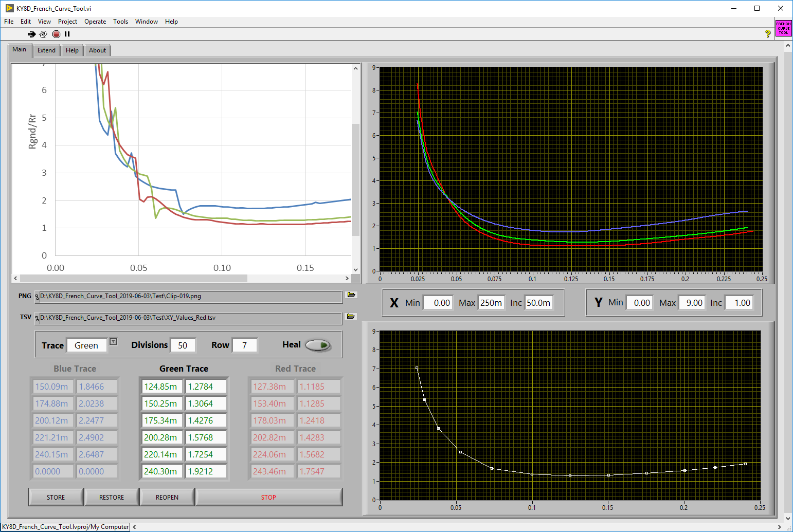Select Green Trace cell 1.9212
Image resolution: width=793 pixels, height=532 pixels.
pos(206,471)
